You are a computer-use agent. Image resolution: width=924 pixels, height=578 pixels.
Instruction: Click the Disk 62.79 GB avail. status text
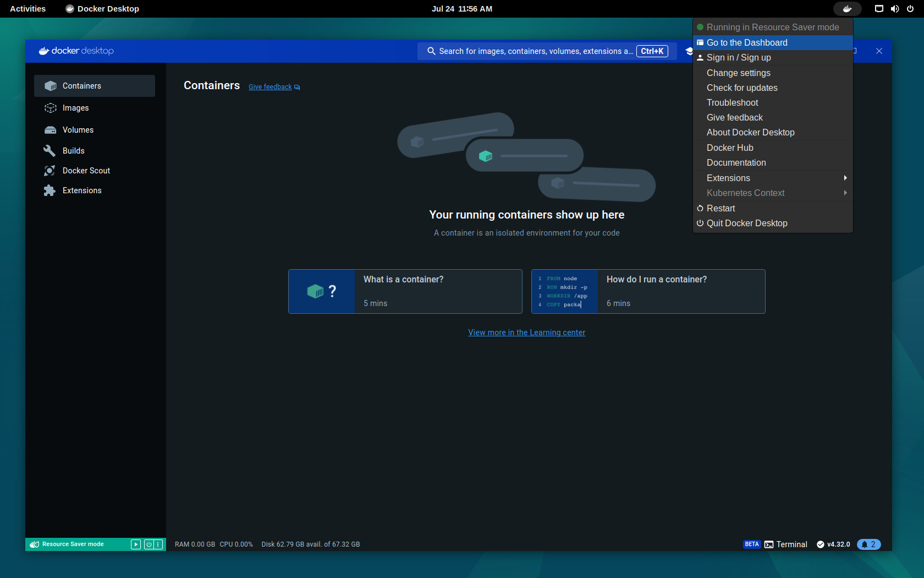pos(311,544)
